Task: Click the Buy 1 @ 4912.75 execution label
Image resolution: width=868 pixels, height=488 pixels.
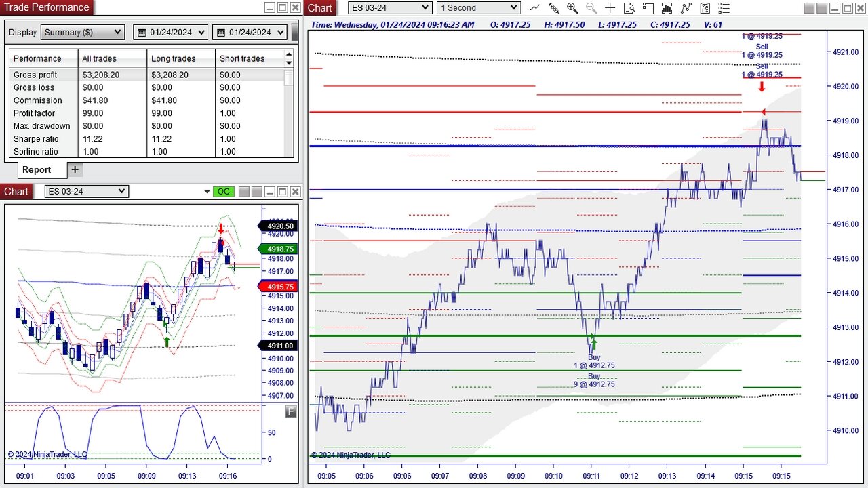Action: pos(594,361)
